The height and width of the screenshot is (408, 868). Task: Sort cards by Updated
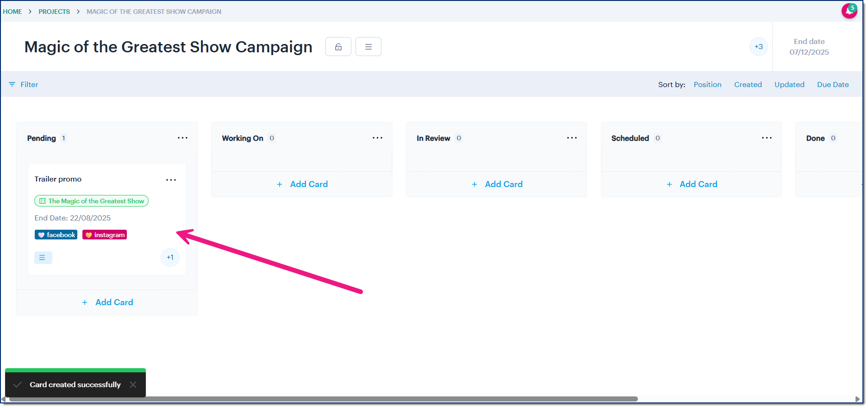[790, 85]
